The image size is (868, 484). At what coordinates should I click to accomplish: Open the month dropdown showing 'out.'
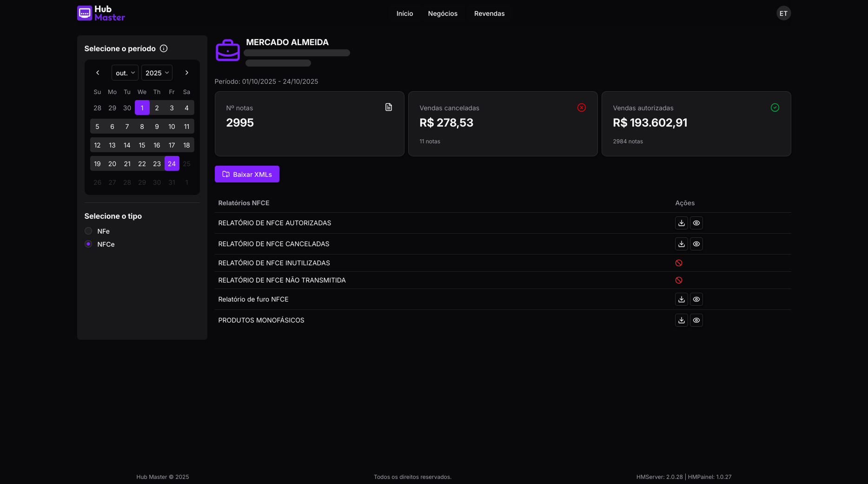(x=124, y=73)
